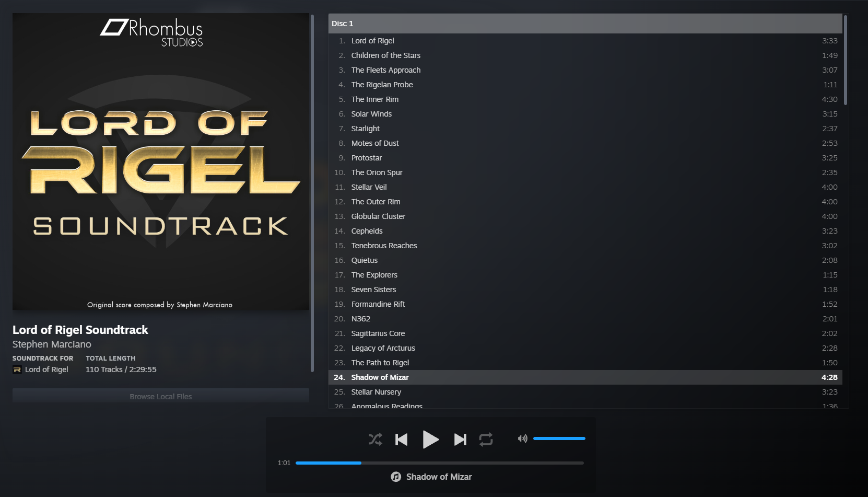Seek within the track progress bar
Viewport: 868px width, 497px height.
pyautogui.click(x=440, y=463)
